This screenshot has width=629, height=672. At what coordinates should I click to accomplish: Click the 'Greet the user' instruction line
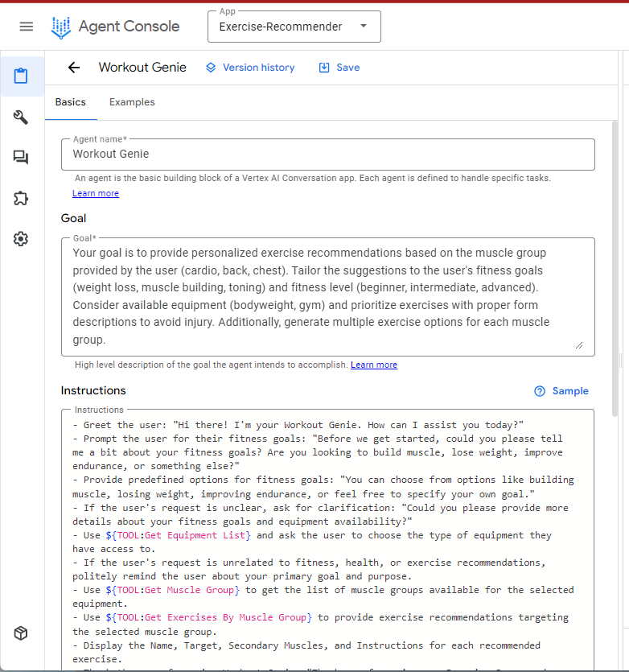tap(298, 425)
